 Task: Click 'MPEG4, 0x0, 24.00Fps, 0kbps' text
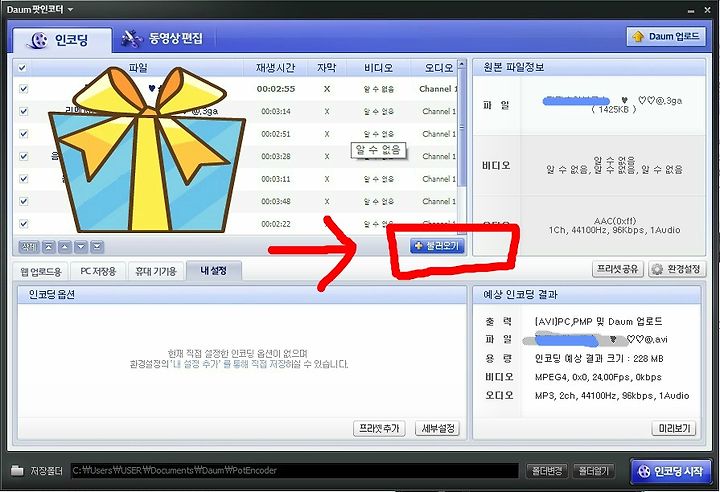pos(598,377)
